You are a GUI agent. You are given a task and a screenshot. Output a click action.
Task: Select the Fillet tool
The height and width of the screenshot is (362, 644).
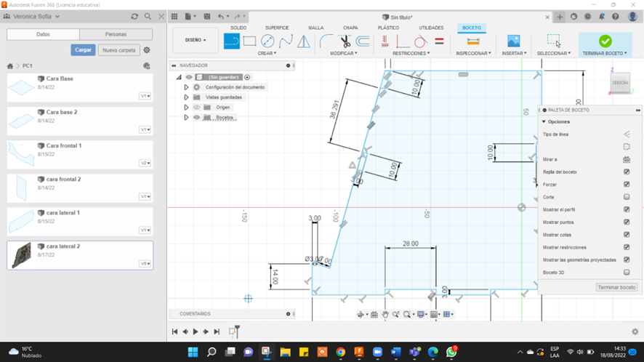click(x=326, y=41)
